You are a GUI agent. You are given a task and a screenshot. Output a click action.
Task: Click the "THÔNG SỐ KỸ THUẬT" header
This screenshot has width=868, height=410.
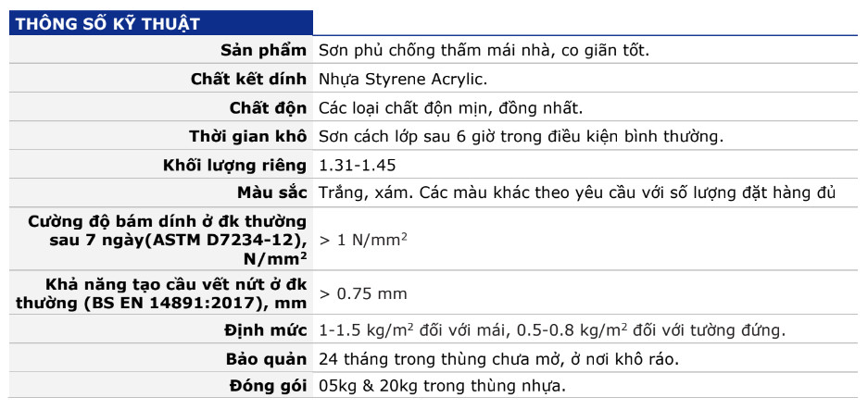coord(106,23)
